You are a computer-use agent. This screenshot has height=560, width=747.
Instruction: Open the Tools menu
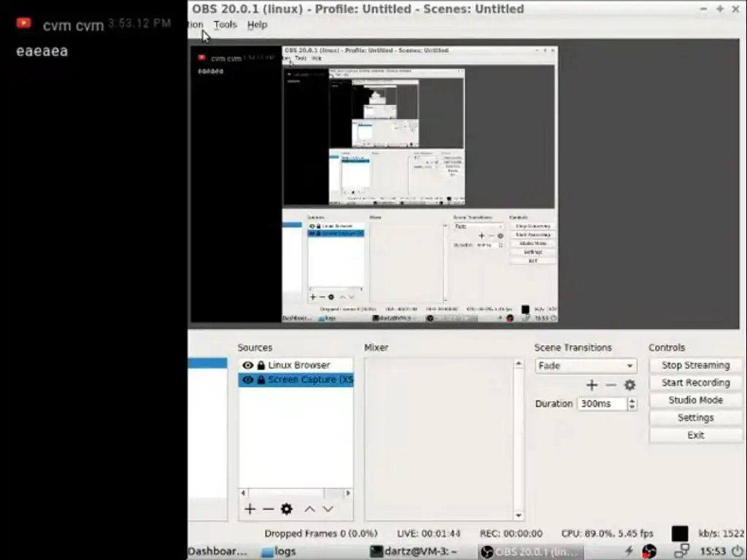[x=225, y=25]
